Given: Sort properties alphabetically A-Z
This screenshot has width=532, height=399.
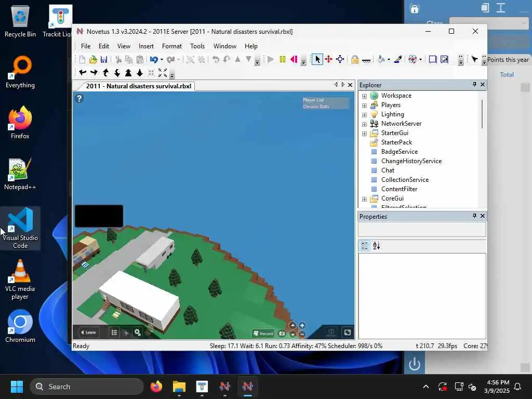Looking at the screenshot, I should pos(376,246).
